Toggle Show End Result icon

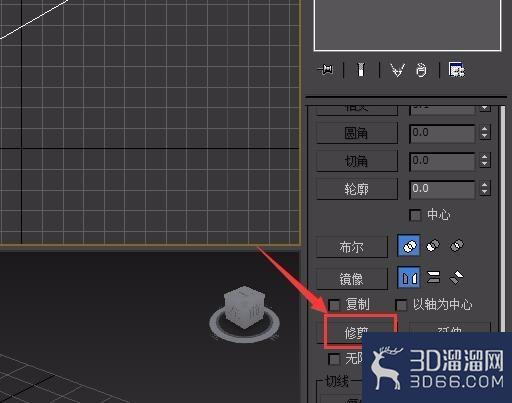coord(361,70)
